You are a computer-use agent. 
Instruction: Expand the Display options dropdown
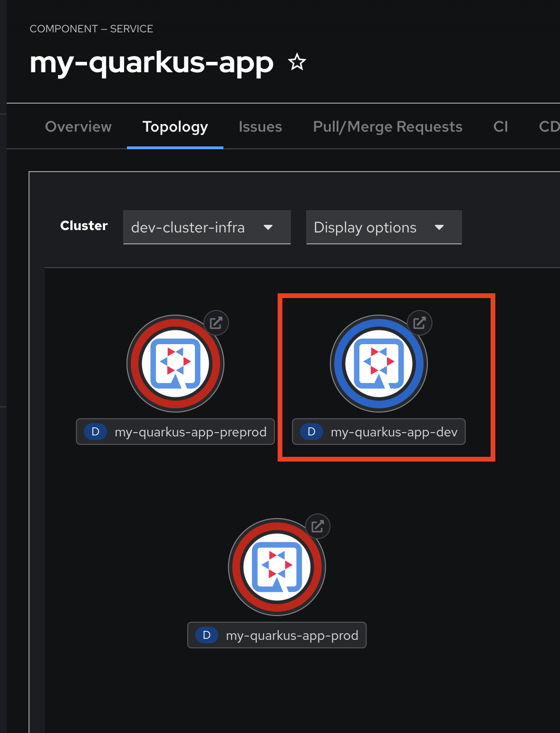[x=384, y=227]
